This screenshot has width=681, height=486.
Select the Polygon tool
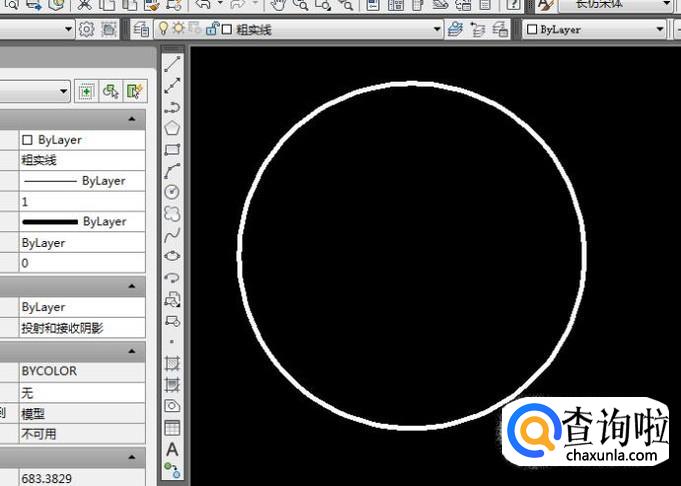pyautogui.click(x=172, y=128)
